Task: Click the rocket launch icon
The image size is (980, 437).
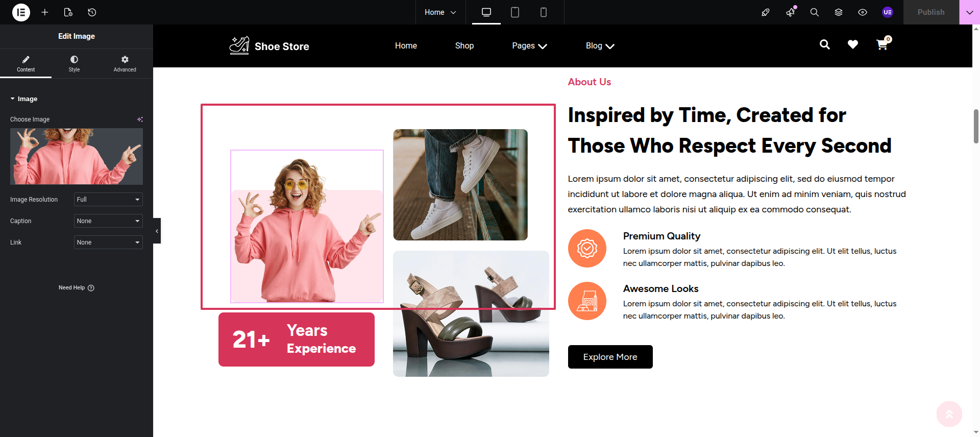Action: (766, 12)
